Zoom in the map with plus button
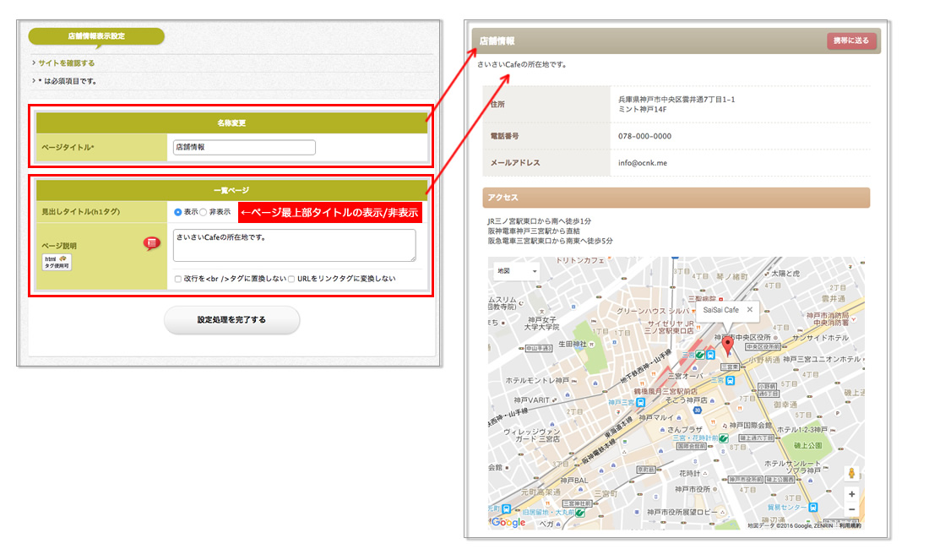This screenshot has width=929, height=560. click(851, 494)
